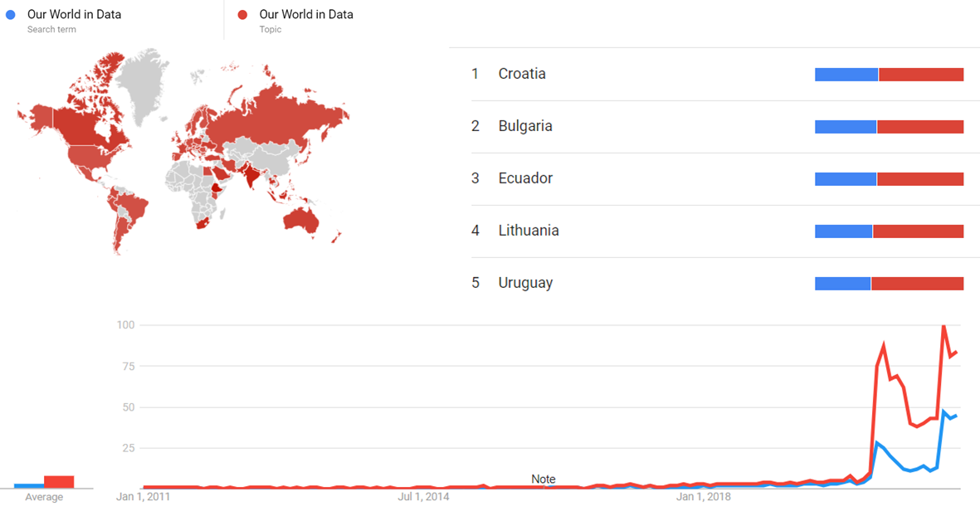
Task: Open Bulgaria in the region ranking
Action: click(525, 126)
